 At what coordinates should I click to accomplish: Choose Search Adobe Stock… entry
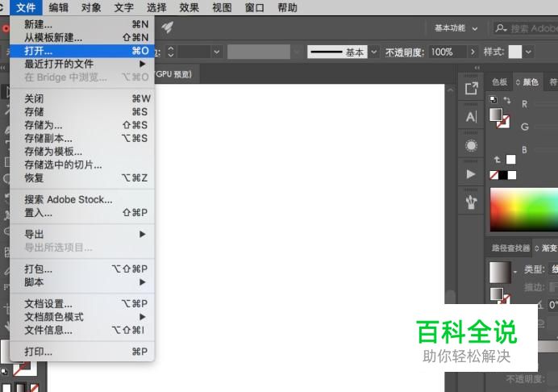click(x=82, y=199)
